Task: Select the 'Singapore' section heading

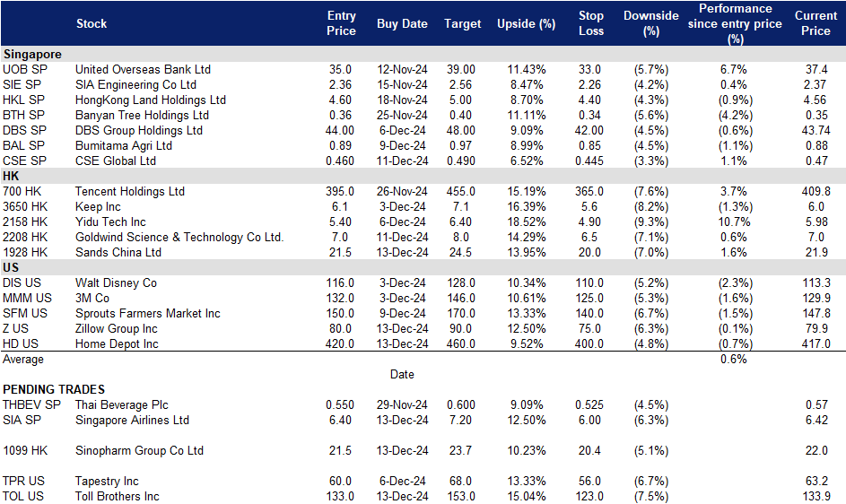Action: coord(31,55)
